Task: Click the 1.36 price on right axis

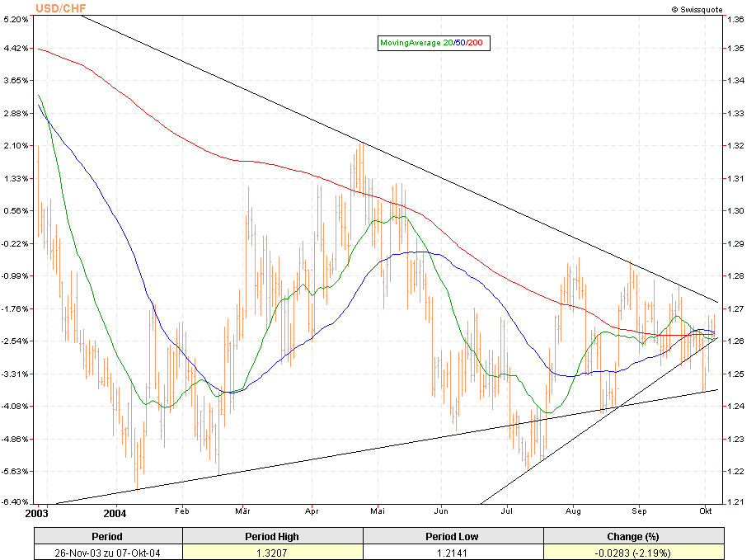Action: pos(735,19)
